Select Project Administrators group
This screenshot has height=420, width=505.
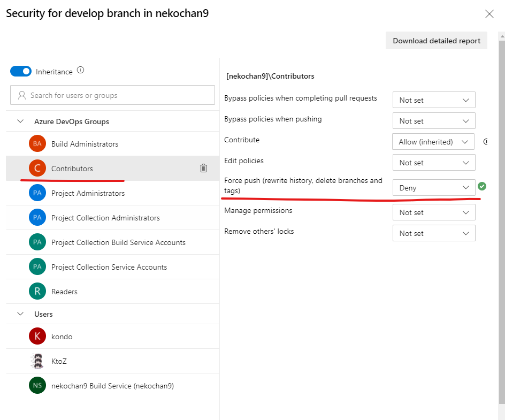pos(112,193)
